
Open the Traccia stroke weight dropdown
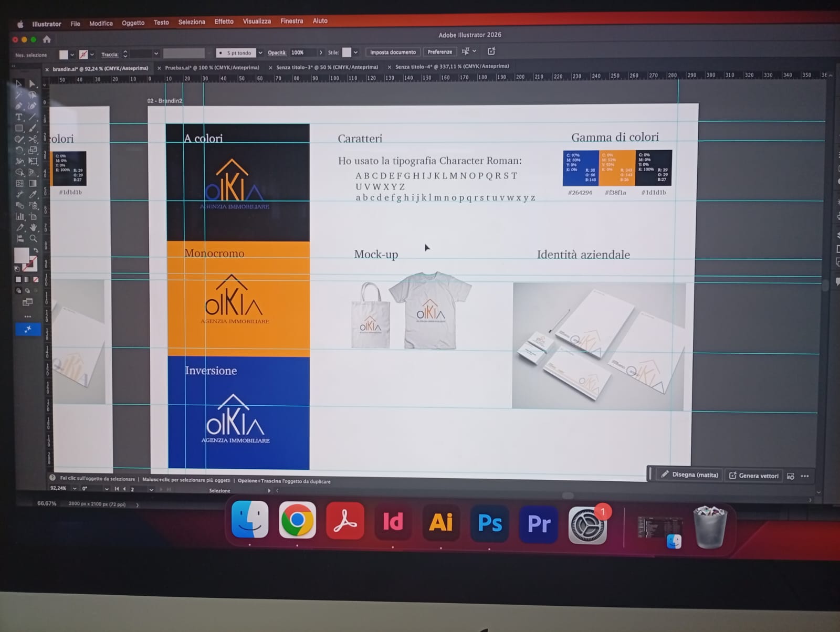pyautogui.click(x=156, y=54)
